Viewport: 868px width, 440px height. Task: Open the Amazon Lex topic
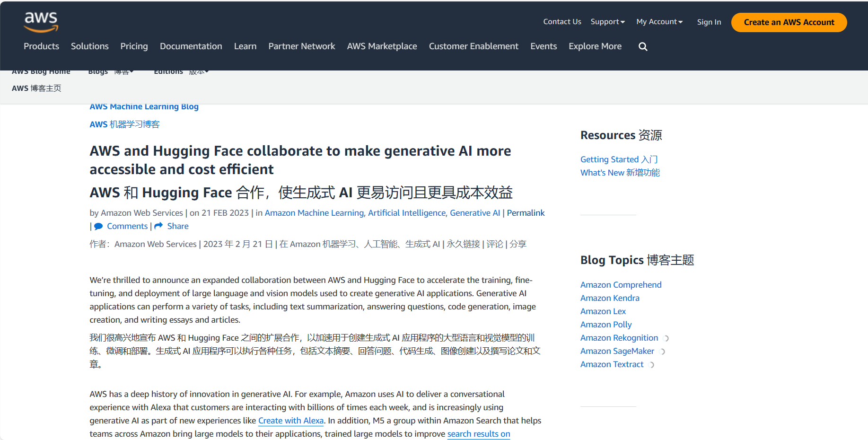(x=603, y=312)
